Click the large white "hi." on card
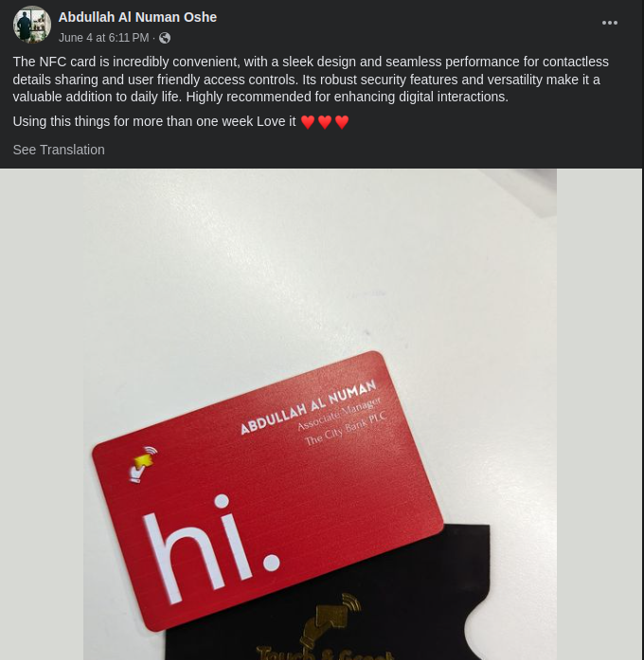This screenshot has width=644, height=660. tap(210, 547)
